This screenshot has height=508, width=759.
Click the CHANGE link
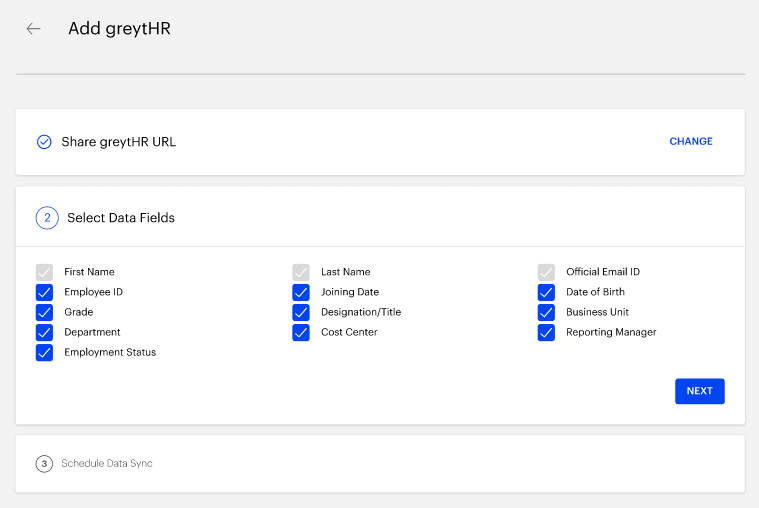click(x=691, y=141)
